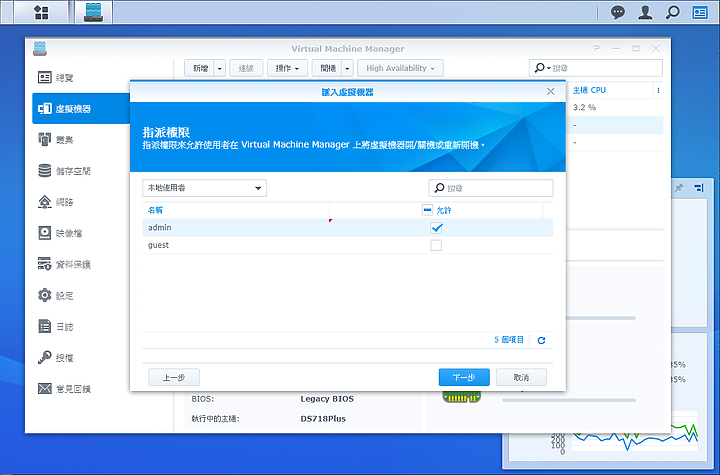This screenshot has width=720, height=475.
Task: Click the 總覽 overview sidebar icon
Action: pos(45,77)
